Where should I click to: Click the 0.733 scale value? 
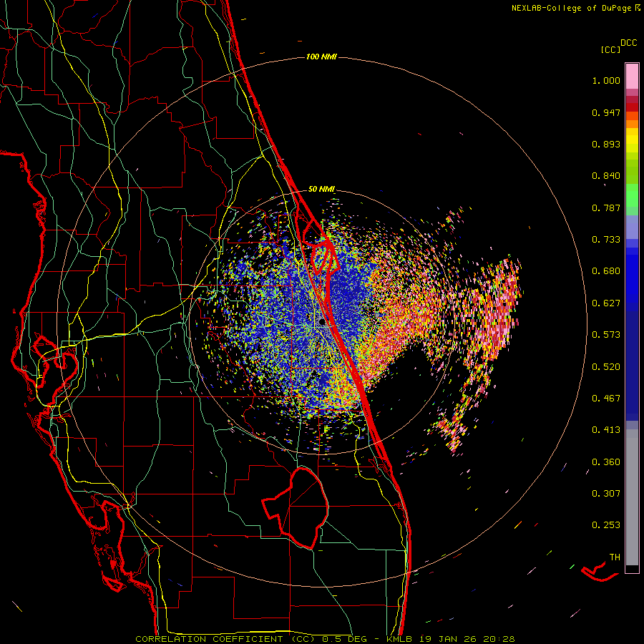tap(606, 240)
